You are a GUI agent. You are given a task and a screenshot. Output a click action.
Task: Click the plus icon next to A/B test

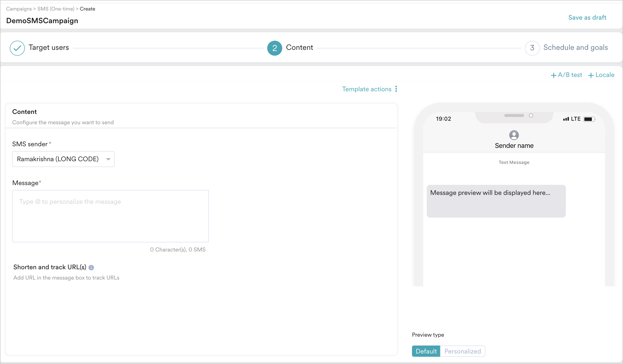point(554,75)
